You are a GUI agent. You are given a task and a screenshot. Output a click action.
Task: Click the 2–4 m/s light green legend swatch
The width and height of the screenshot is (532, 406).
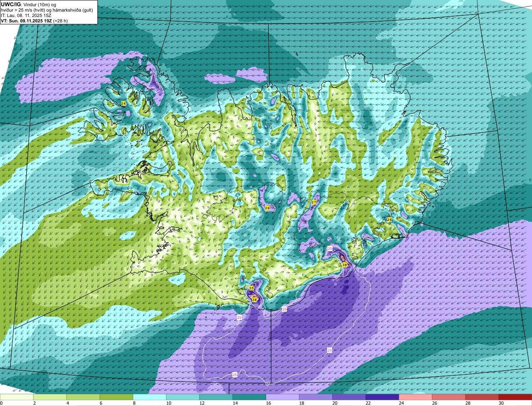[x=50, y=397]
